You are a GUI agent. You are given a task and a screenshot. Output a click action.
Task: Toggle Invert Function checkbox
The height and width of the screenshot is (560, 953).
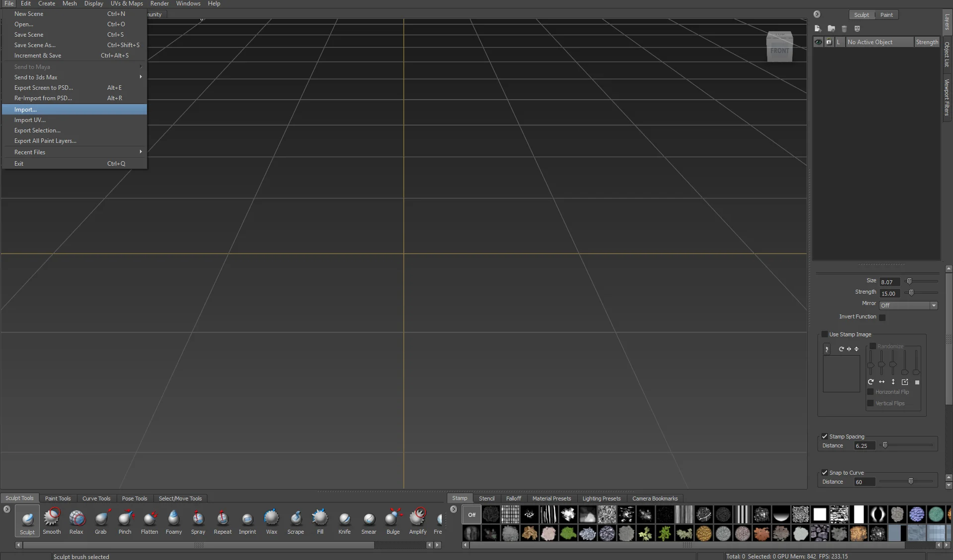click(882, 317)
